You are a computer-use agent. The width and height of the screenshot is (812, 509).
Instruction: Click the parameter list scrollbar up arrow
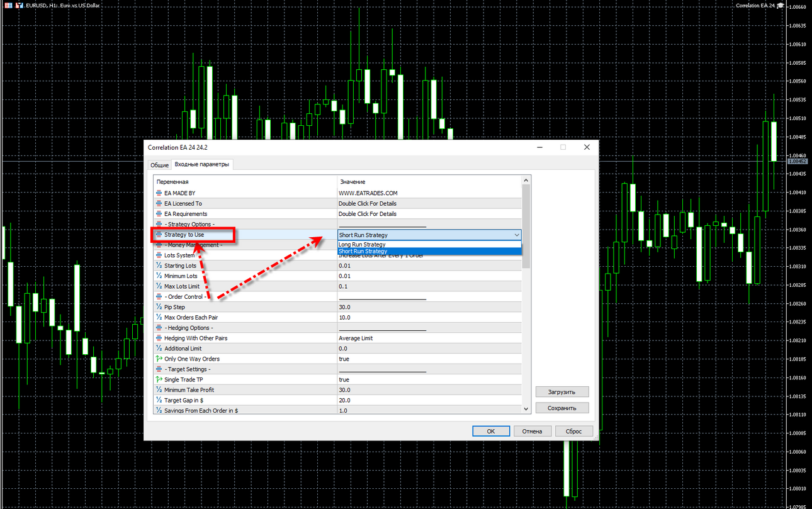tap(526, 181)
